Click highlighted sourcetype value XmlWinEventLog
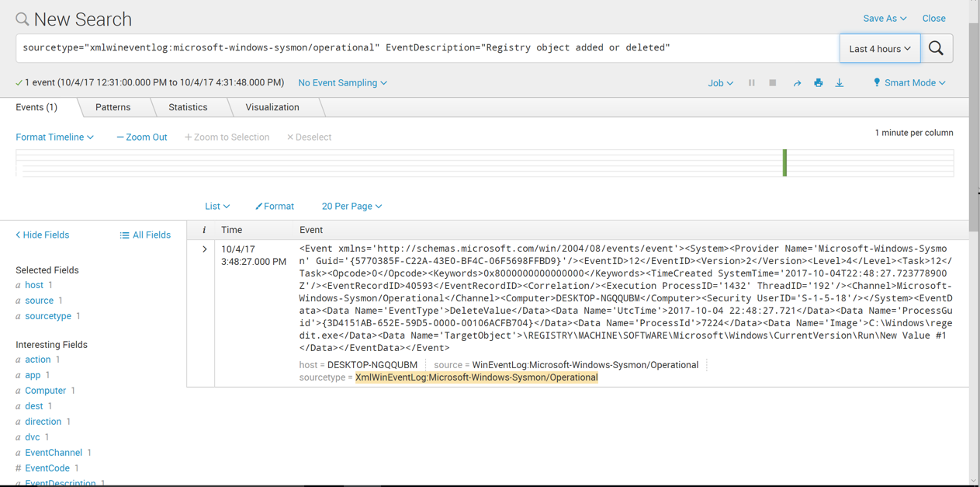980x487 pixels. tap(476, 377)
